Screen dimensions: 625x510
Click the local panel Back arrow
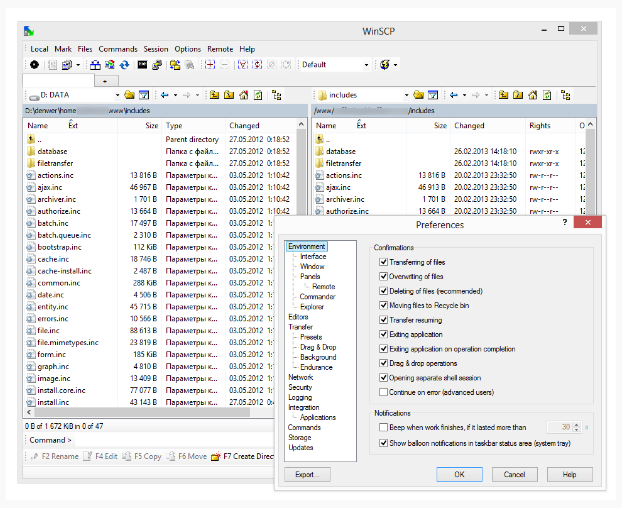(x=165, y=95)
